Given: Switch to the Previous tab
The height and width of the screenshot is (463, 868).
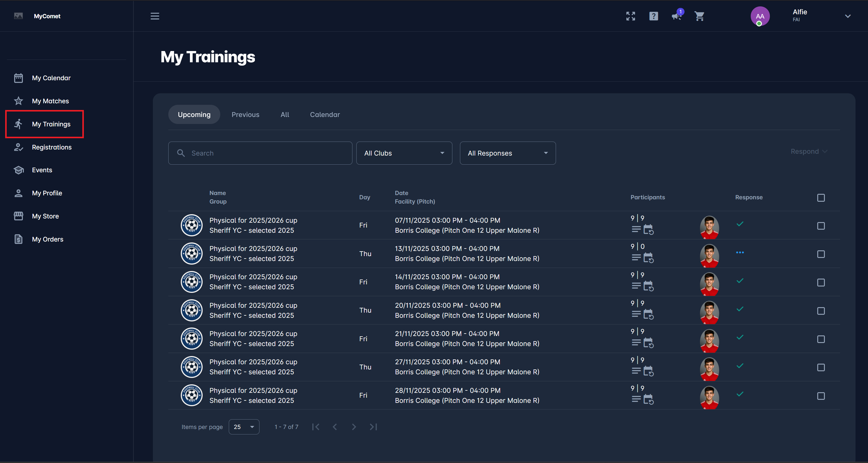Looking at the screenshot, I should tap(245, 115).
